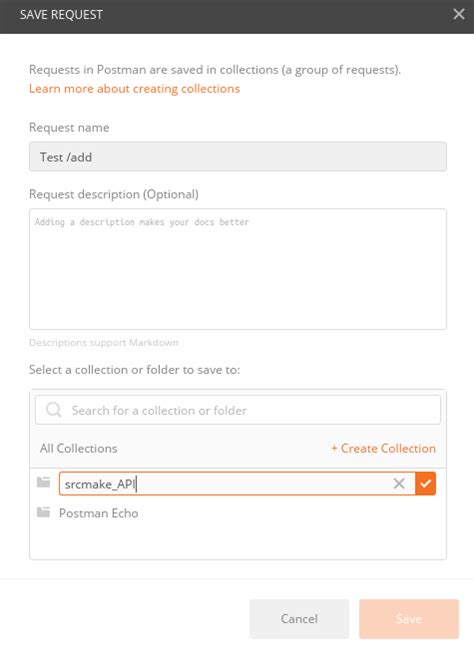Click the search magnifier icon
Image resolution: width=474 pixels, height=650 pixels.
pos(53,410)
